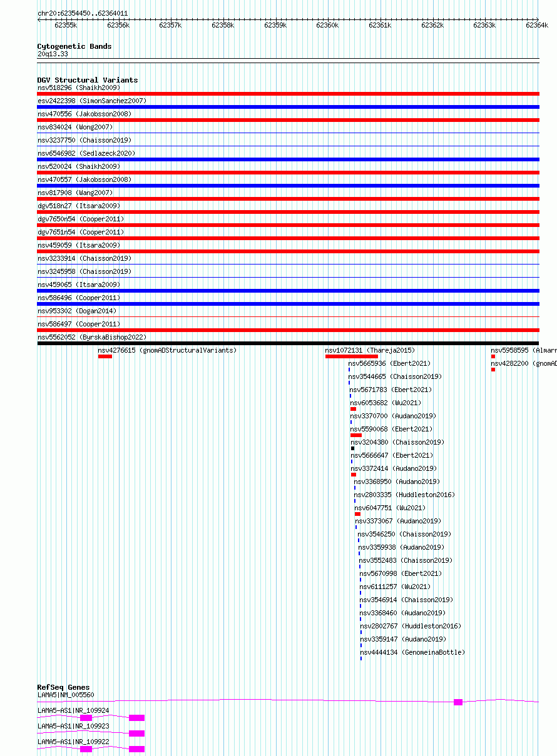Select the nsv3237750 (Chaisson2019) label
The height and width of the screenshot is (756, 557).
[x=84, y=140]
